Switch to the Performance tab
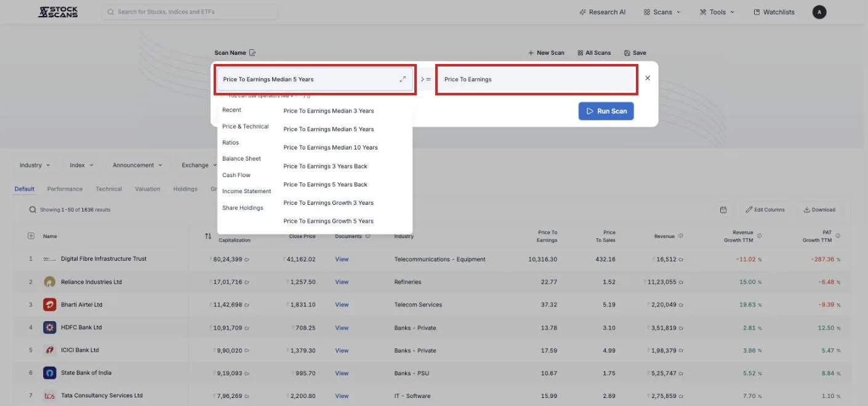Viewport: 868px width, 406px height. [x=65, y=189]
